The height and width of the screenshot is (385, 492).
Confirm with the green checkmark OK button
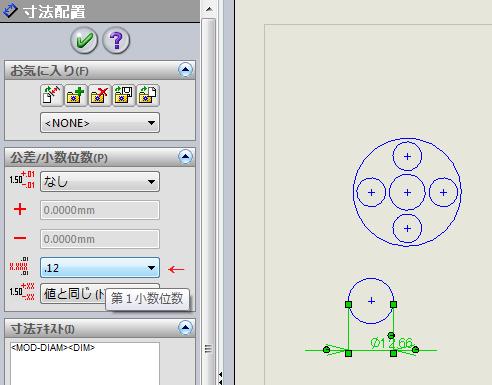(84, 40)
